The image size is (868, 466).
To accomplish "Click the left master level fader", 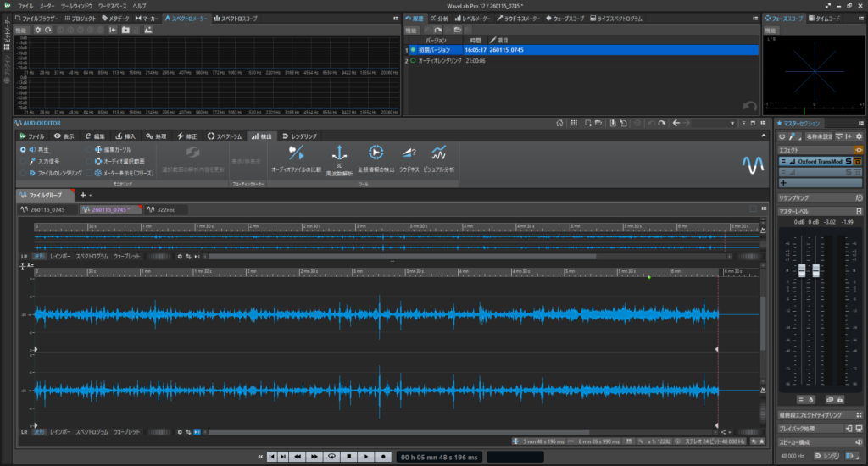I will (x=802, y=269).
